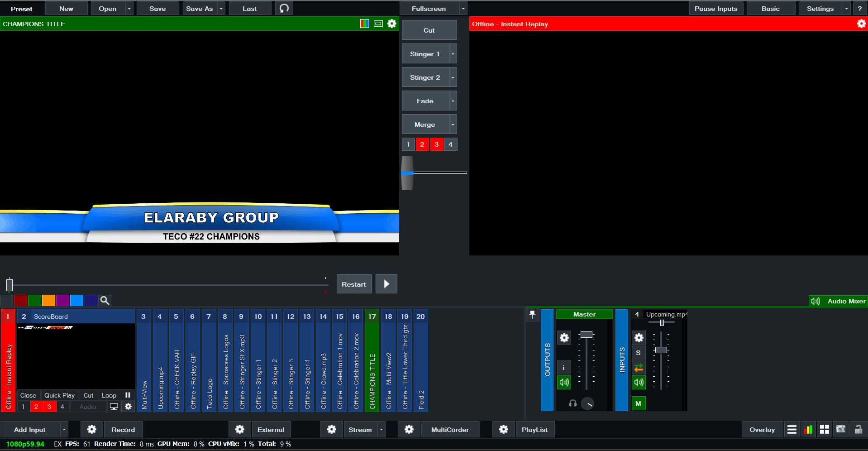The width and height of the screenshot is (868, 451).
Task: Select input 17 CHAMPIONS TITLE tab
Action: 372,360
